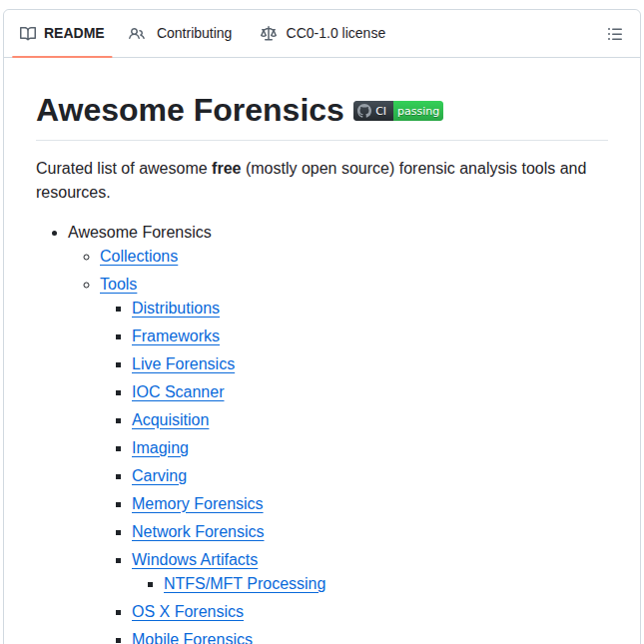The height and width of the screenshot is (644, 644).
Task: Click the Awesome Forensics main heading
Action: (190, 111)
